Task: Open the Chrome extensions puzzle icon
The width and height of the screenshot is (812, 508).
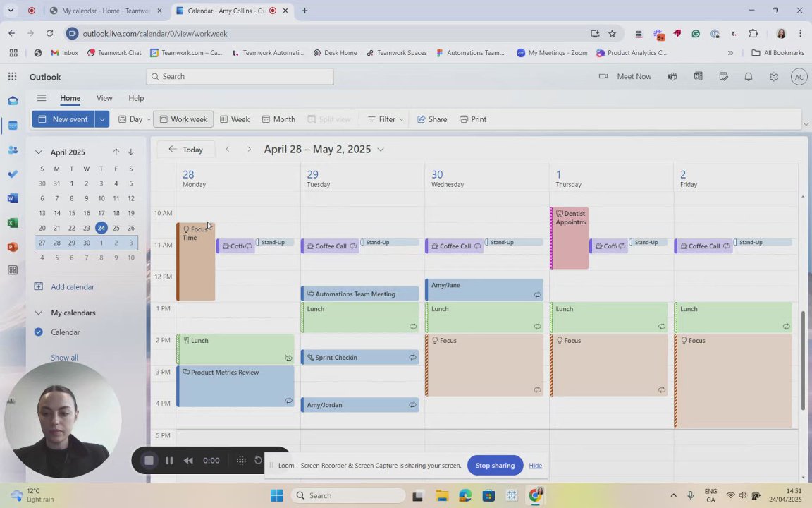Action: point(753,34)
